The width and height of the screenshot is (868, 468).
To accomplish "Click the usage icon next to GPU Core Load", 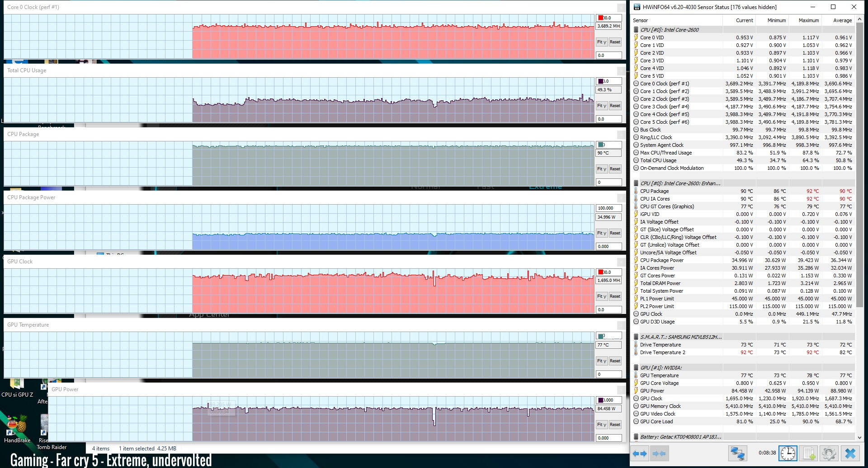I will tap(636, 421).
